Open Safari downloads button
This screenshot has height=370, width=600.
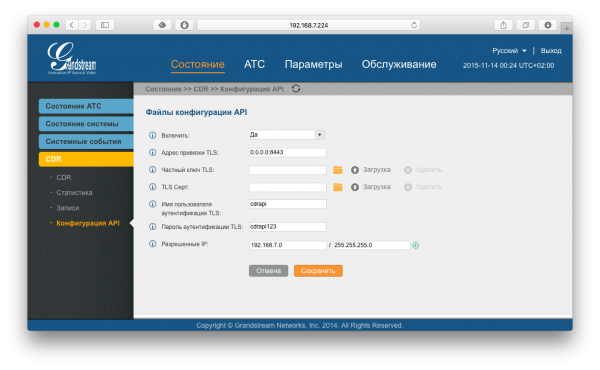[548, 25]
